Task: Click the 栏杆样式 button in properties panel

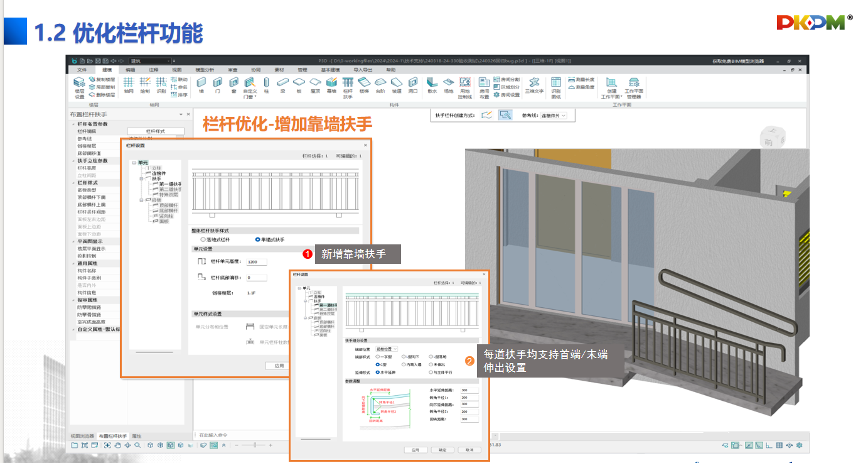Action: coord(155,131)
